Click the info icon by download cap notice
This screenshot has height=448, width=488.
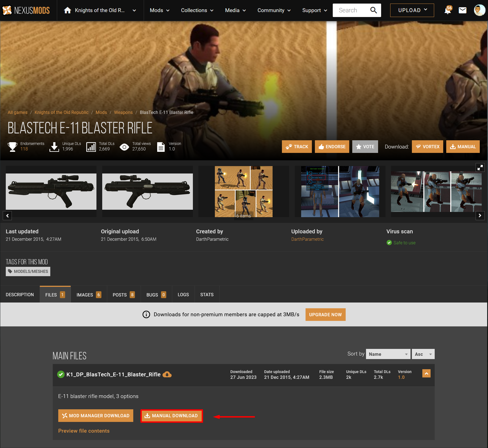click(x=146, y=315)
